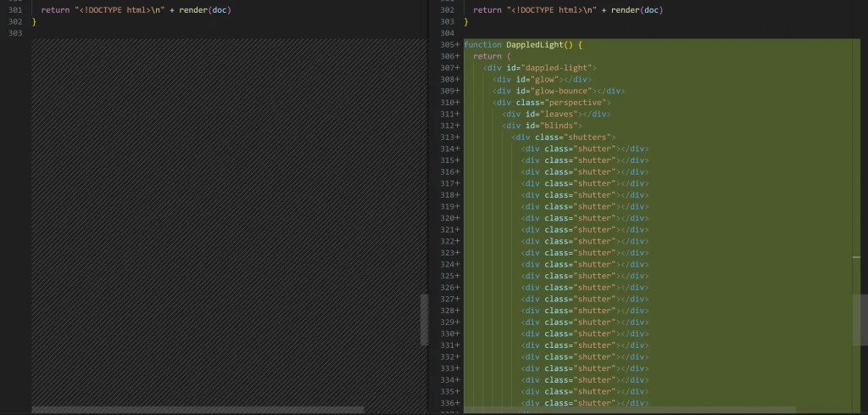Click line number 301 in left pane gutter
868x415 pixels.
(x=15, y=10)
